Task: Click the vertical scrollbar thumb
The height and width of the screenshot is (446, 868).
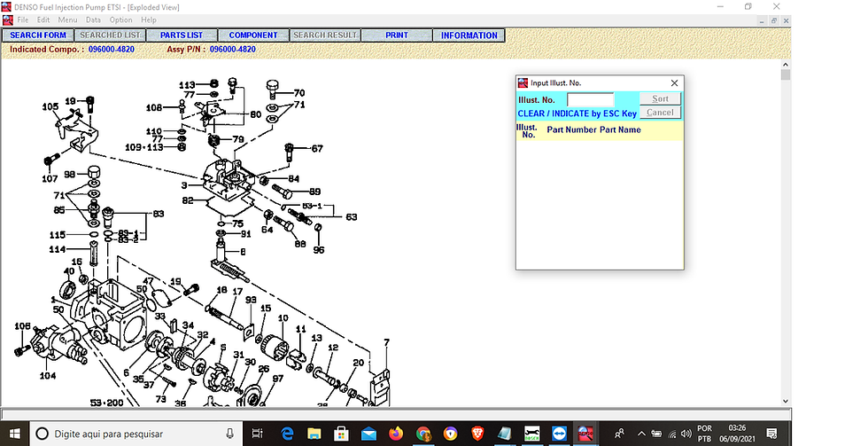Action: pyautogui.click(x=786, y=74)
